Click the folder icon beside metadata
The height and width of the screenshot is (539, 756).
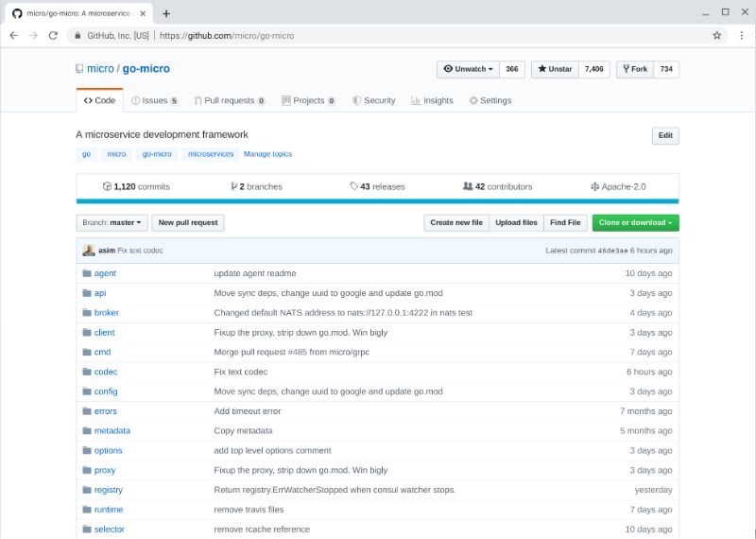[x=87, y=430]
